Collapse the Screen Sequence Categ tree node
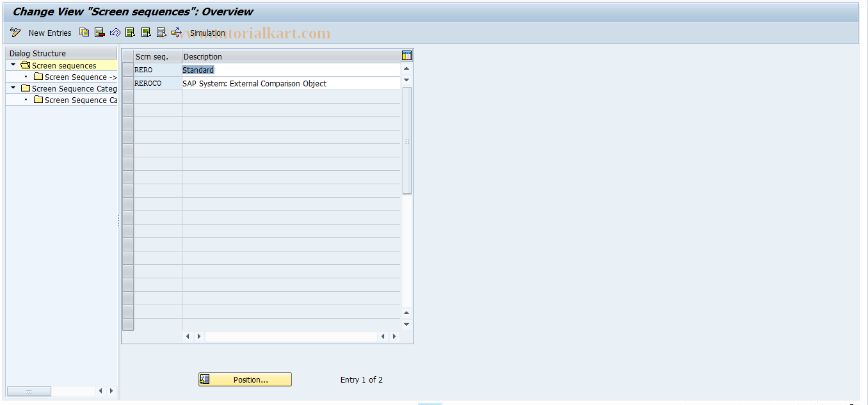Viewport: 868px width, 405px height. click(13, 88)
